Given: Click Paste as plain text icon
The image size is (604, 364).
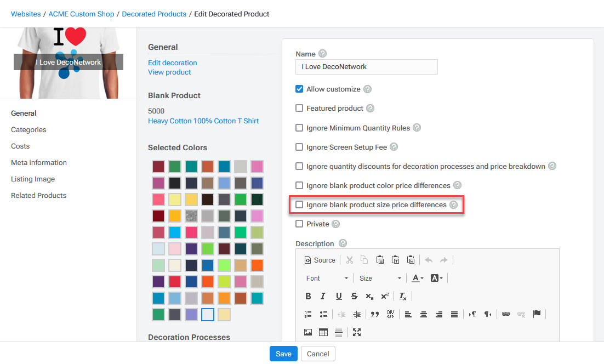Looking at the screenshot, I should (x=396, y=260).
